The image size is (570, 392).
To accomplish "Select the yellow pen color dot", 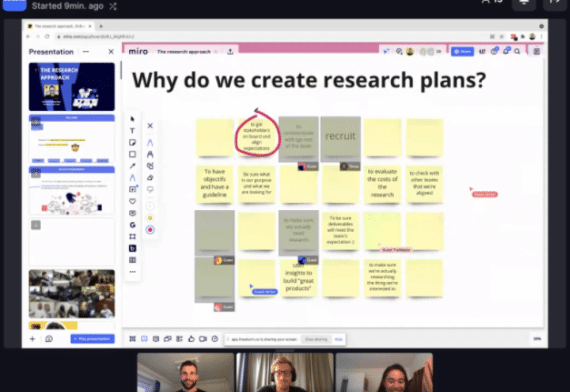I will click(x=150, y=218).
